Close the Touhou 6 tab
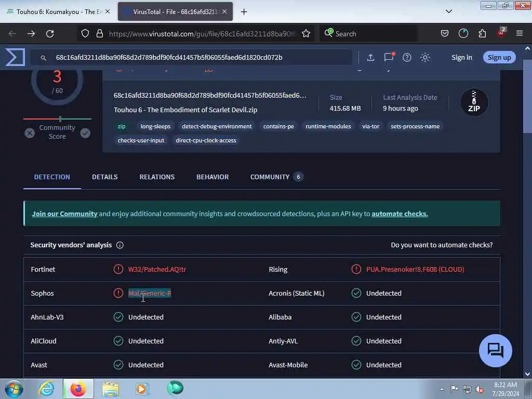The height and width of the screenshot is (399, 532). 108,11
